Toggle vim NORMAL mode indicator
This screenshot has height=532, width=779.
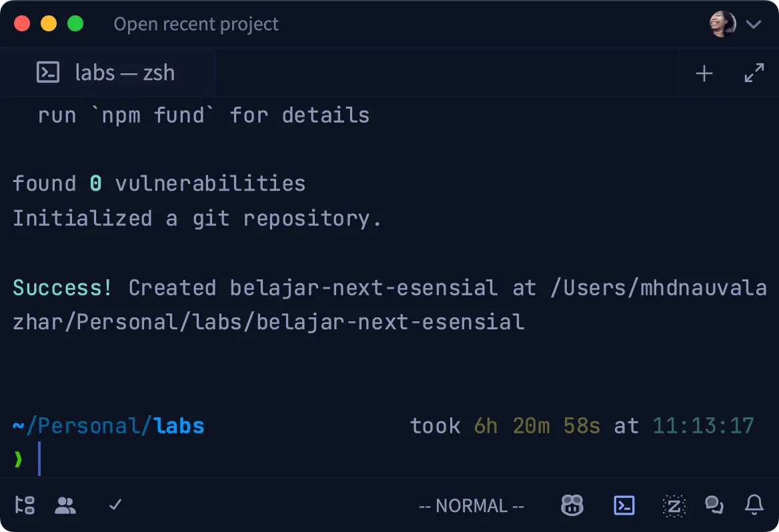coord(472,505)
